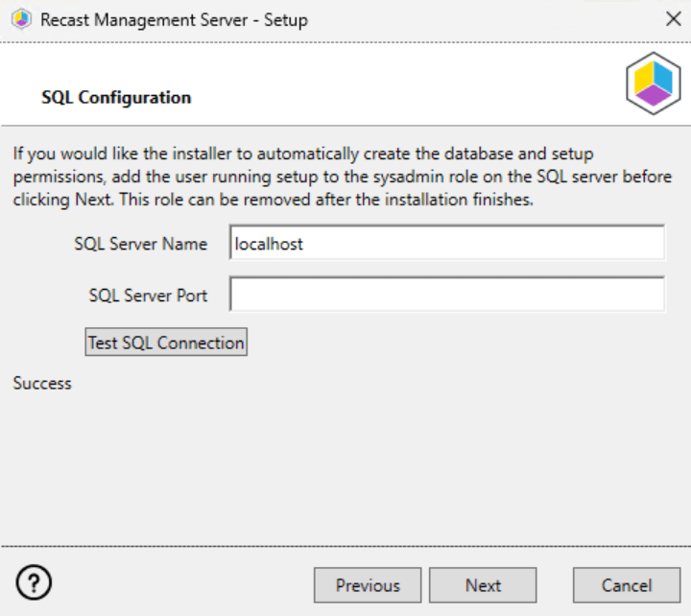Click the Recast Management Server title text
Image resolution: width=691 pixels, height=616 pixels.
[x=174, y=20]
